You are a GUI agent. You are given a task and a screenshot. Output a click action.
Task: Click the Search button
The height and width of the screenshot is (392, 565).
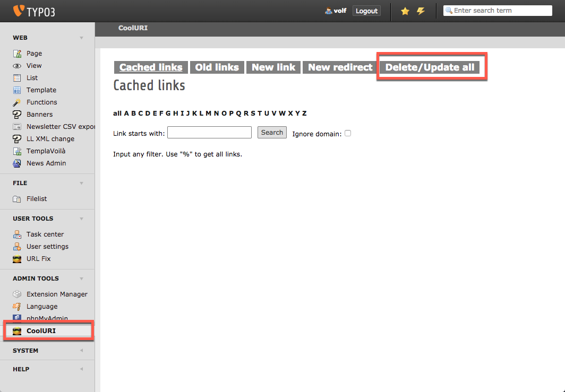coord(272,133)
